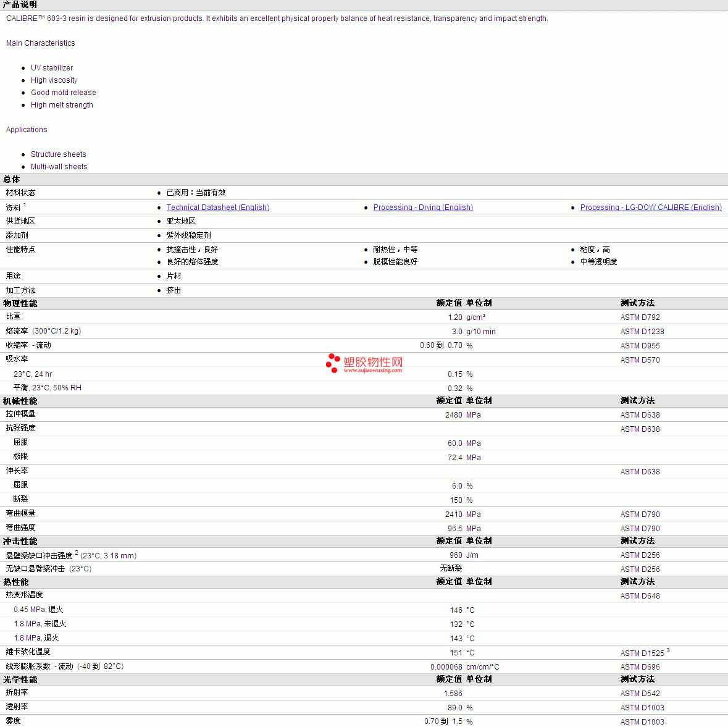728x727 pixels.
Task: Click the '耐热性，中等' feature
Action: [395, 250]
